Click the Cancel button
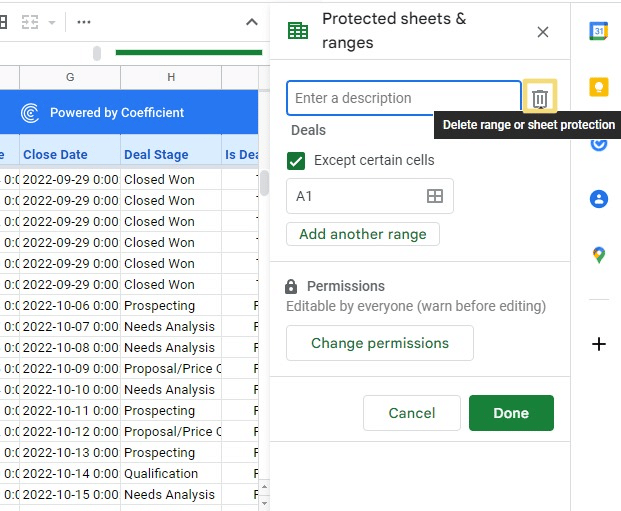This screenshot has width=621, height=511. pos(411,413)
